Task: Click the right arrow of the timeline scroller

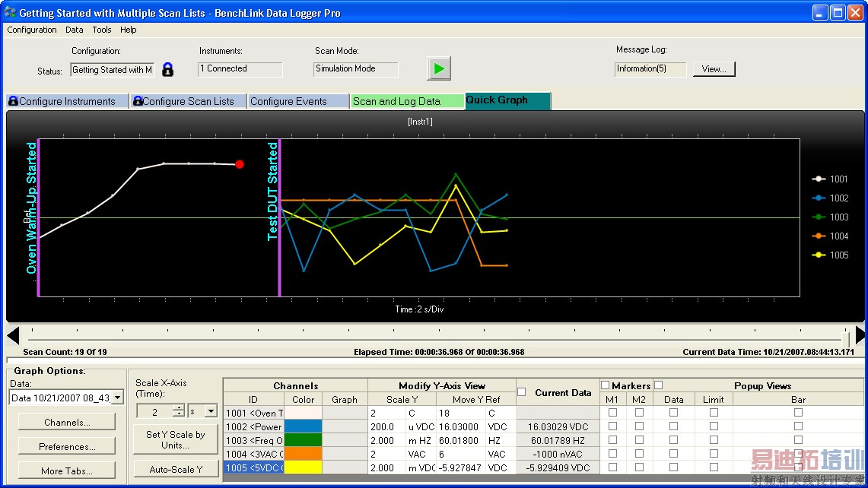Action: coord(860,335)
